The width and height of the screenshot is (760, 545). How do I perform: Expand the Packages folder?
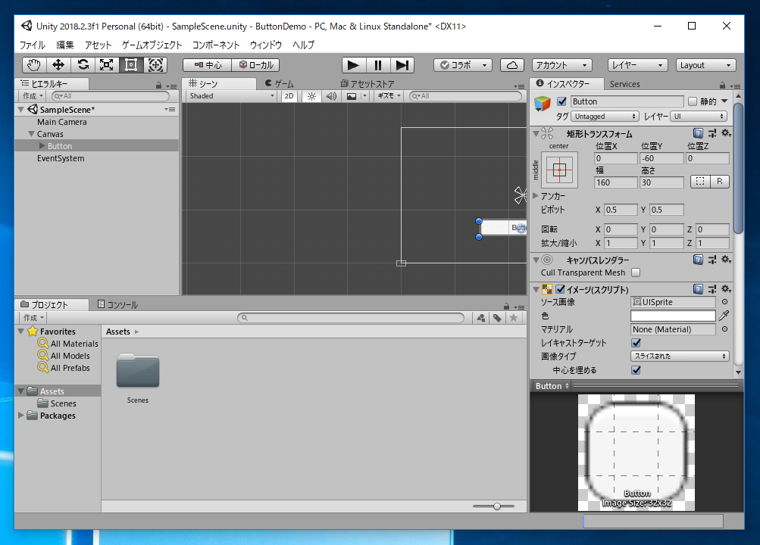coord(21,416)
